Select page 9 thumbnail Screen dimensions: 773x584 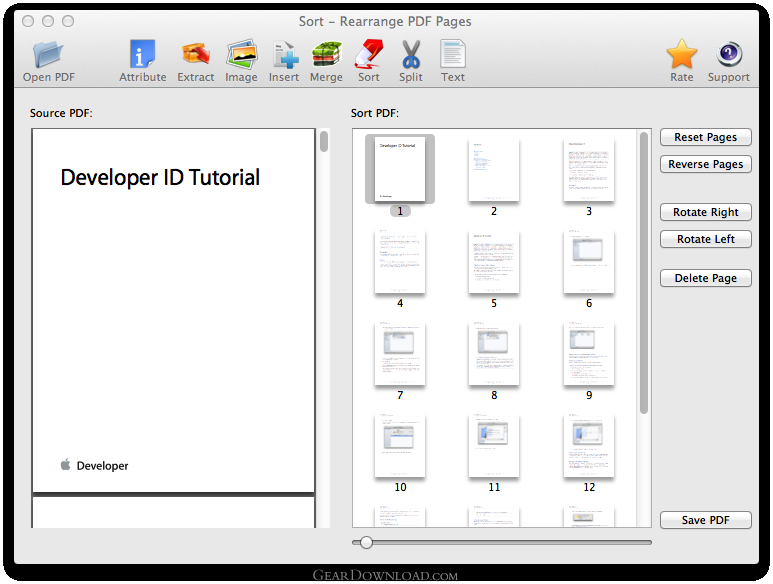click(x=589, y=353)
